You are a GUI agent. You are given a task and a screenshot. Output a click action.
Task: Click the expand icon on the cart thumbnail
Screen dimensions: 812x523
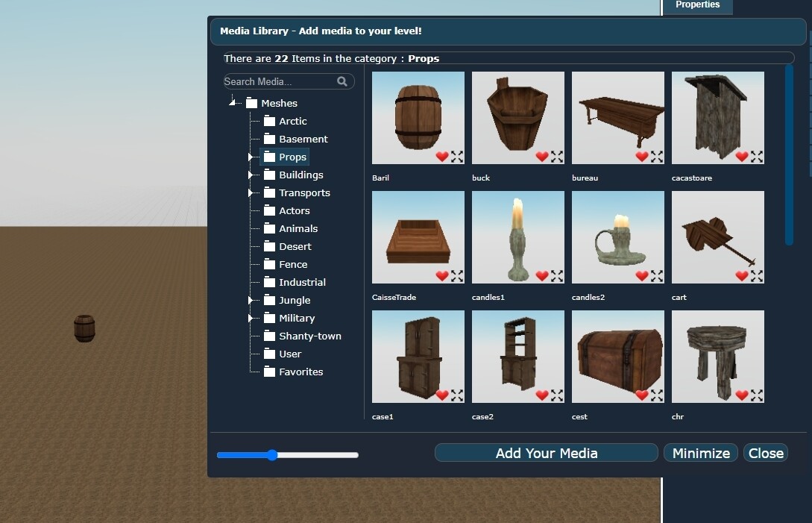pyautogui.click(x=758, y=276)
